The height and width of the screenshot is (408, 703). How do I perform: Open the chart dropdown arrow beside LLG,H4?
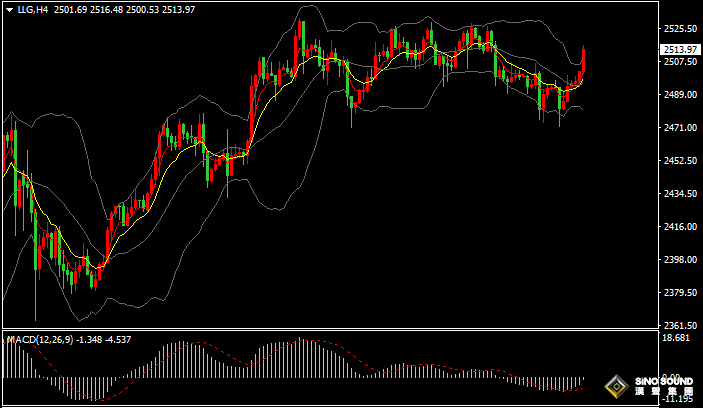coord(8,9)
